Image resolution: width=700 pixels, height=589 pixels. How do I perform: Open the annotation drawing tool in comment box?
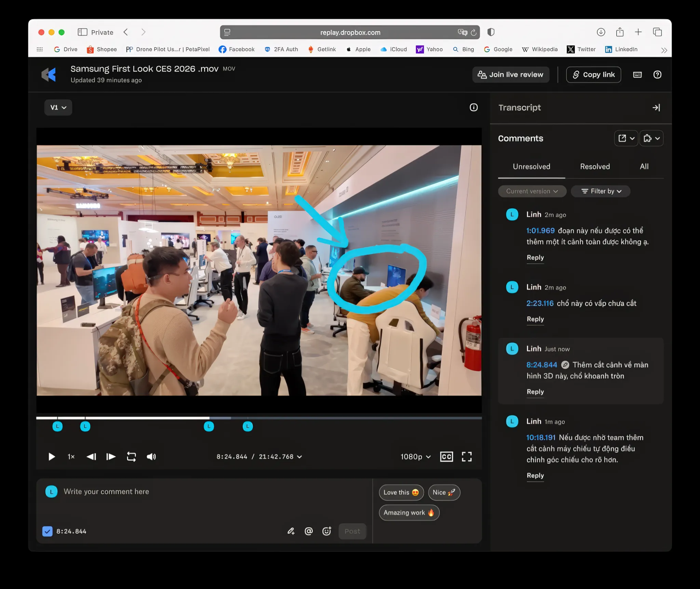tap(291, 531)
